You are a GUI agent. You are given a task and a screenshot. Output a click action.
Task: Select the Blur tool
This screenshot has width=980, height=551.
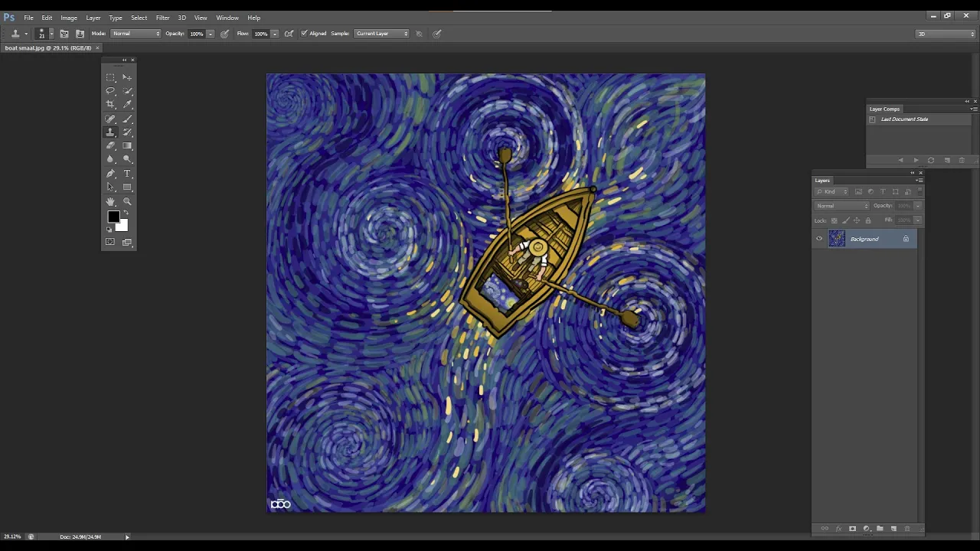pyautogui.click(x=110, y=159)
